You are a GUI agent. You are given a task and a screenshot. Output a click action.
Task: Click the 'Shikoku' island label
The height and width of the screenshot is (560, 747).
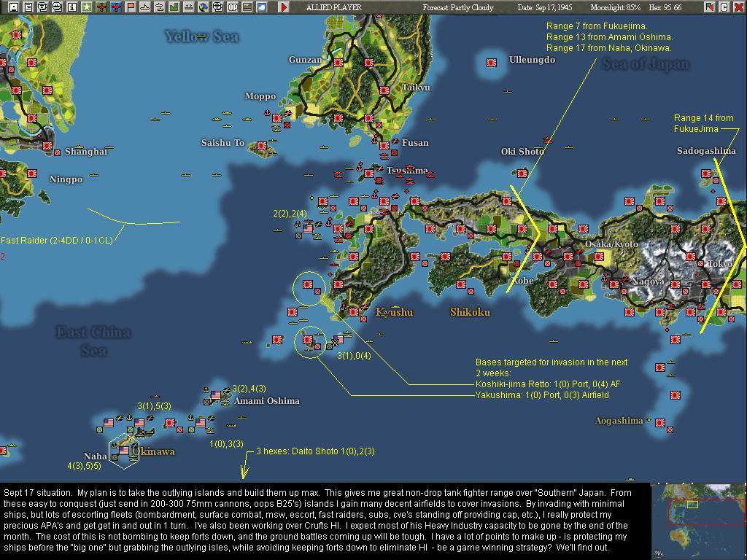470,312
